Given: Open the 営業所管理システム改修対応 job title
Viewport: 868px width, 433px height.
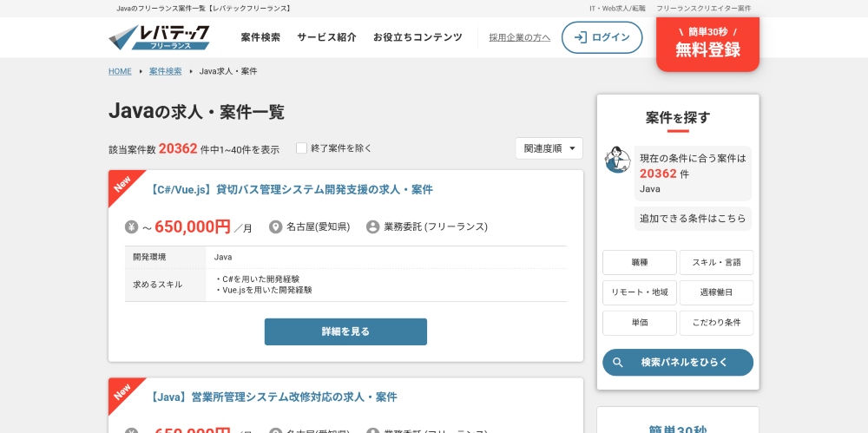Looking at the screenshot, I should coord(273,397).
